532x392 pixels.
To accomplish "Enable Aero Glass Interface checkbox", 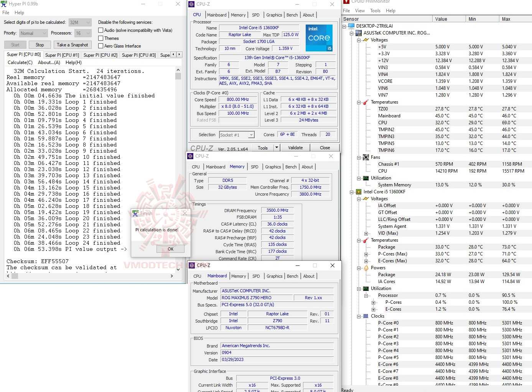I will (100, 46).
